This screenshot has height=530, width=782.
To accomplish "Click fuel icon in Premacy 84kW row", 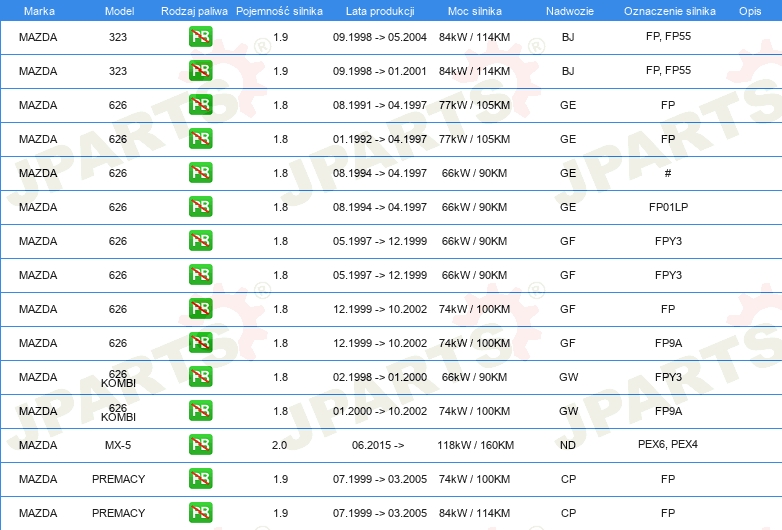I will tap(200, 512).
